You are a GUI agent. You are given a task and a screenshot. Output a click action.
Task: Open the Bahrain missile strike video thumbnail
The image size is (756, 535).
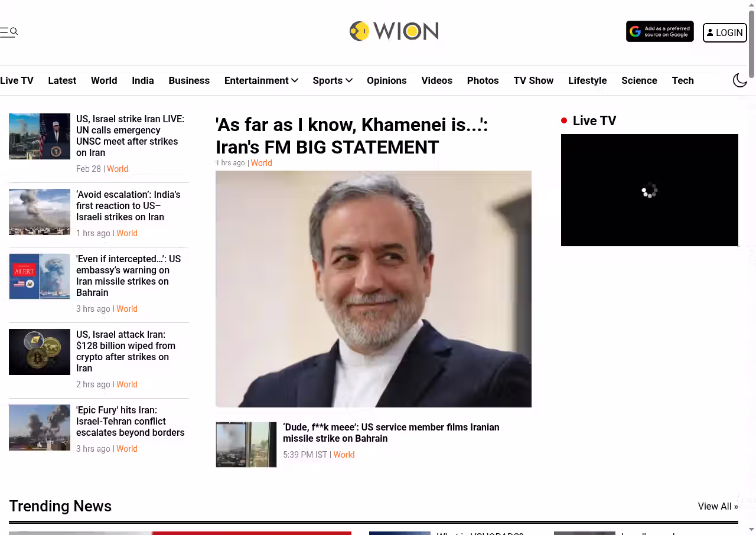246,445
